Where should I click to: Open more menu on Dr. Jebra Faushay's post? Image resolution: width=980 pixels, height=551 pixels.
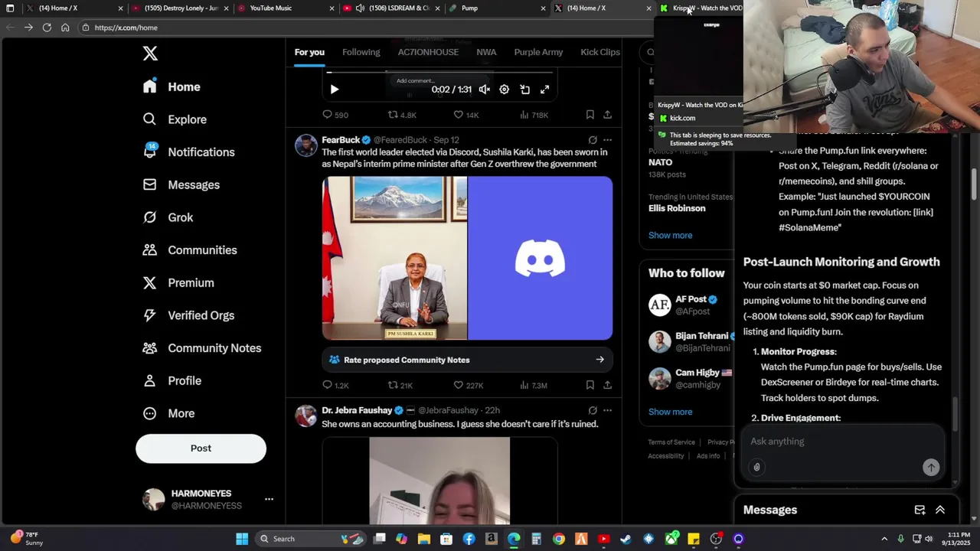pos(607,410)
